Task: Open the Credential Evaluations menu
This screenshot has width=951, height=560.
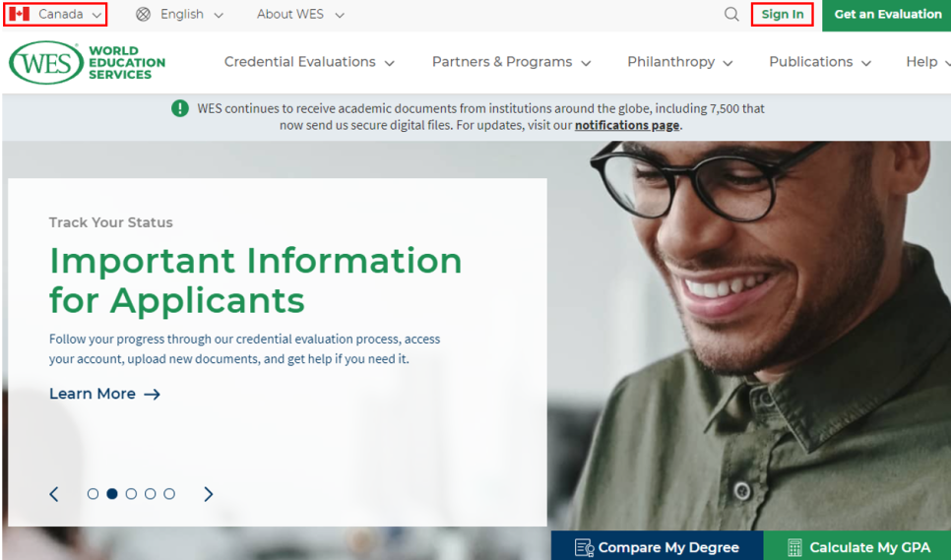Action: click(x=309, y=62)
